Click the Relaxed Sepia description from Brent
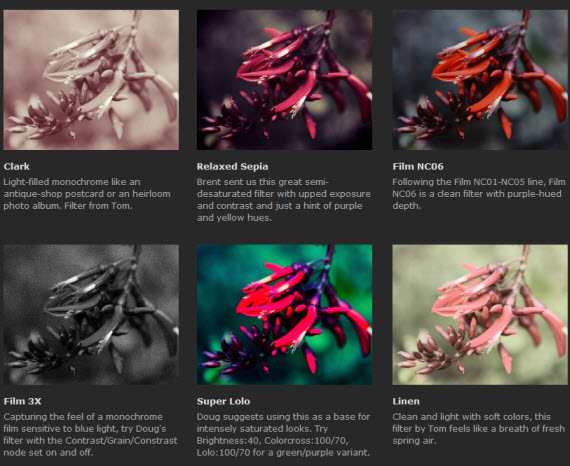 (x=284, y=200)
